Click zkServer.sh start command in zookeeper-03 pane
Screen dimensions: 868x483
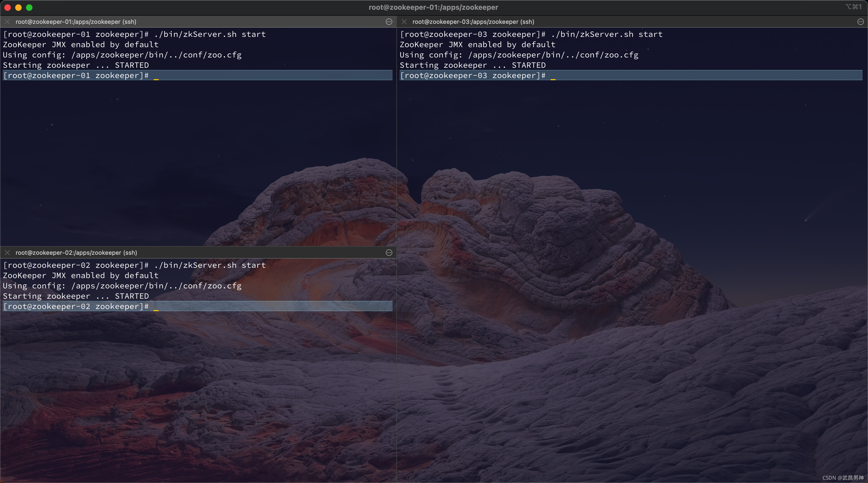pyautogui.click(x=607, y=34)
